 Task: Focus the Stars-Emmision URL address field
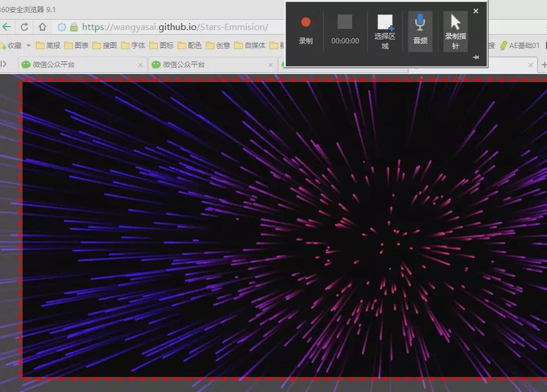pos(175,27)
